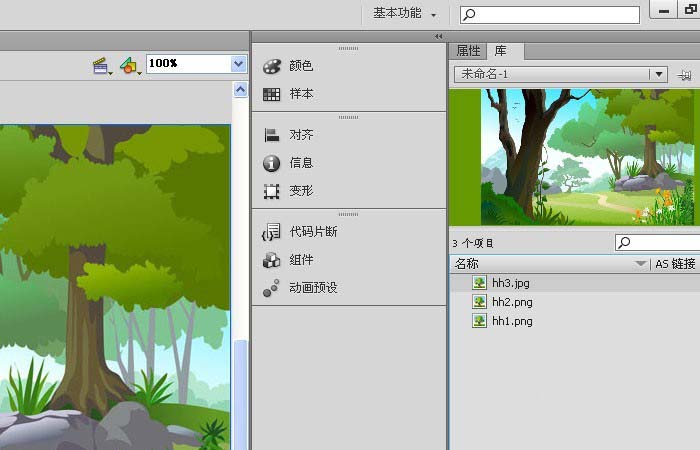The height and width of the screenshot is (450, 700).
Task: Click the library forest preview thumbnail
Action: [574, 157]
